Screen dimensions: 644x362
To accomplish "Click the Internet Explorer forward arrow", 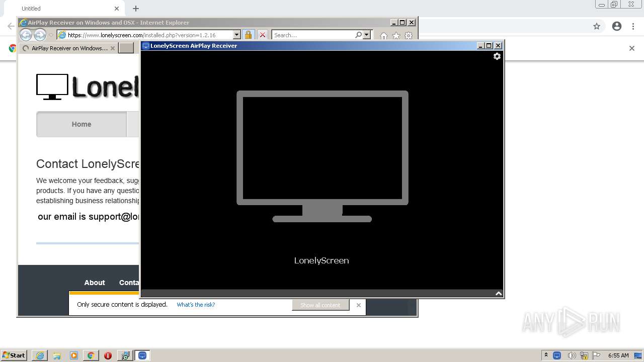I will 40,35.
